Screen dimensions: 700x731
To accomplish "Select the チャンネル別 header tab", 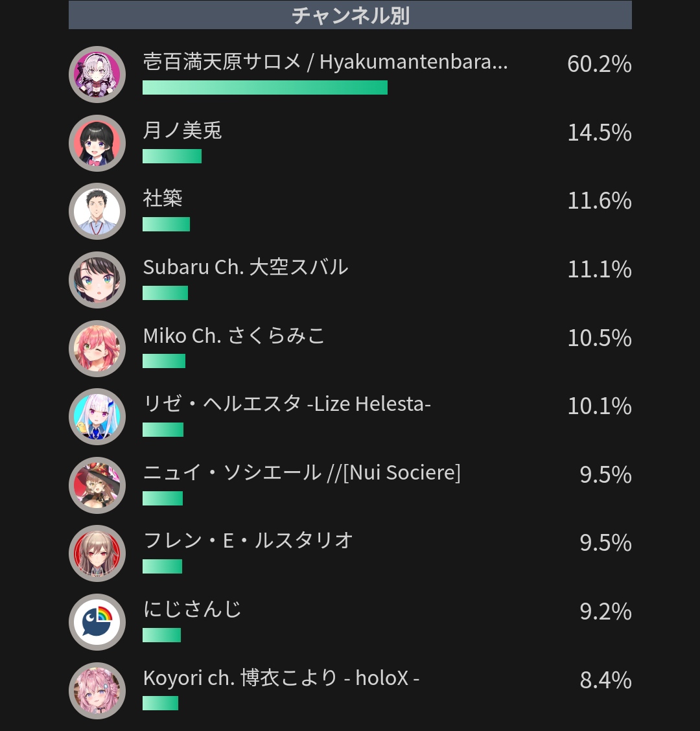I will click(350, 15).
